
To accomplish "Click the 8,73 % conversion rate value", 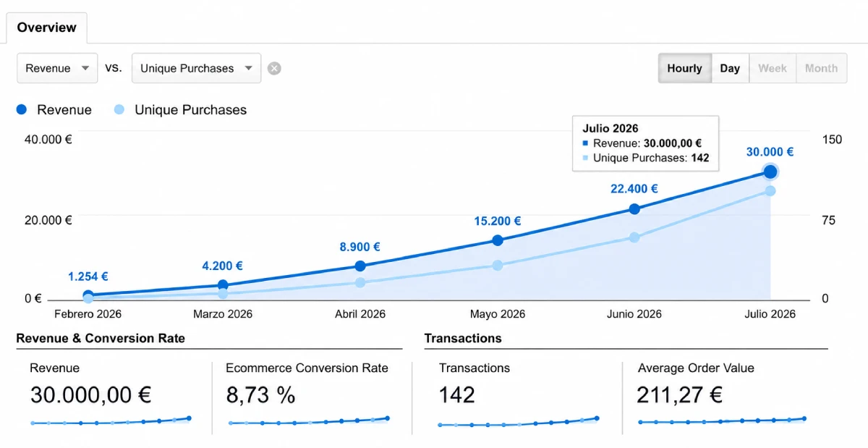I will click(260, 395).
